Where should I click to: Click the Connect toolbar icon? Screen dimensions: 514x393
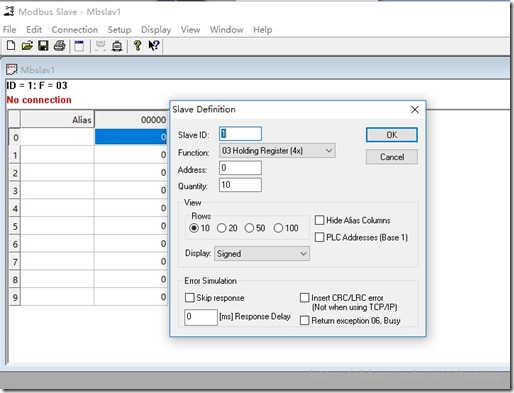pos(100,46)
